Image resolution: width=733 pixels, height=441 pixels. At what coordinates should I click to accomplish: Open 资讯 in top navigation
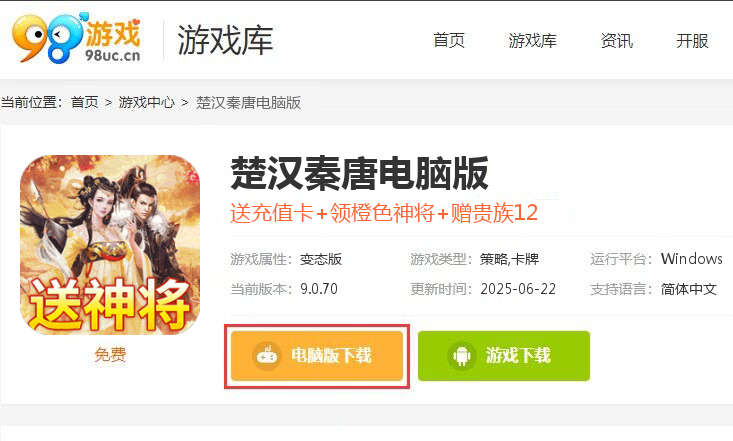[x=617, y=41]
